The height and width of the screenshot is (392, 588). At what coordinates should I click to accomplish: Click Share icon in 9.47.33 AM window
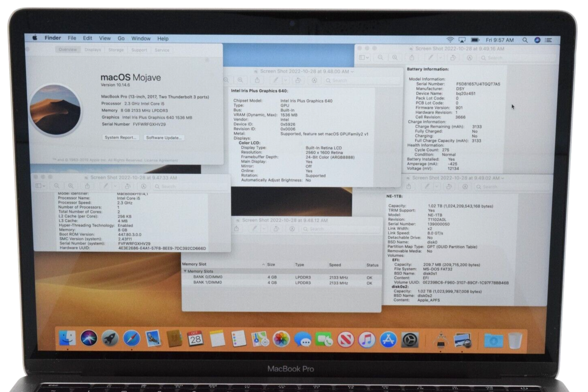click(x=87, y=186)
